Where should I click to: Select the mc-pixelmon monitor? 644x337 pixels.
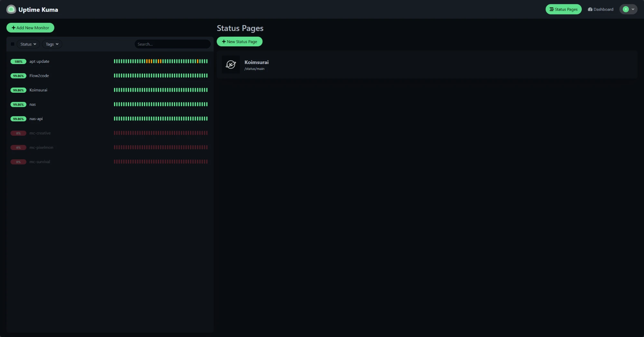coord(109,147)
